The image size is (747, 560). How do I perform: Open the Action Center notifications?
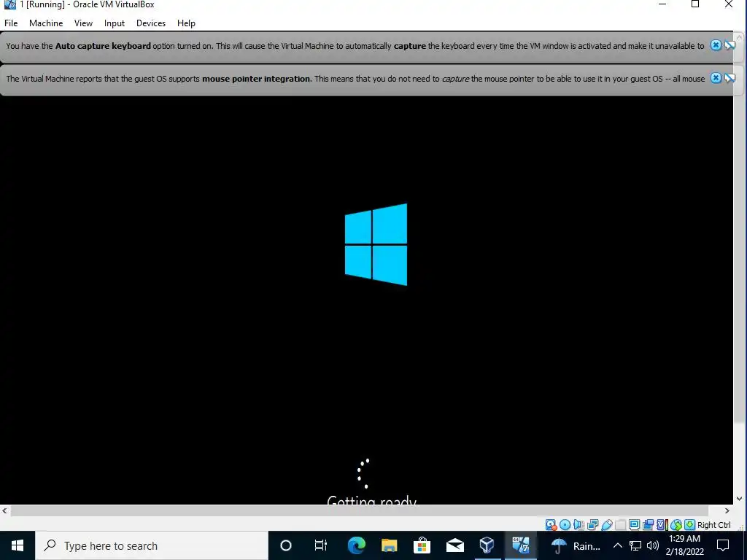(x=723, y=545)
